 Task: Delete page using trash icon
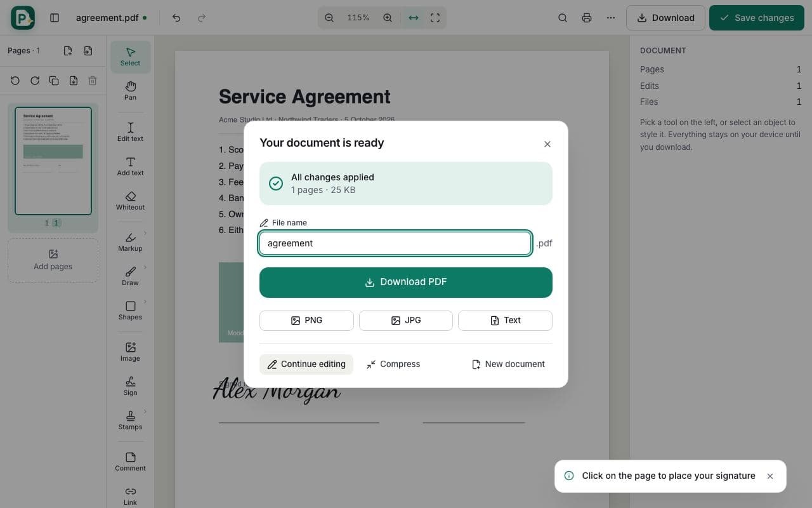pos(93,81)
